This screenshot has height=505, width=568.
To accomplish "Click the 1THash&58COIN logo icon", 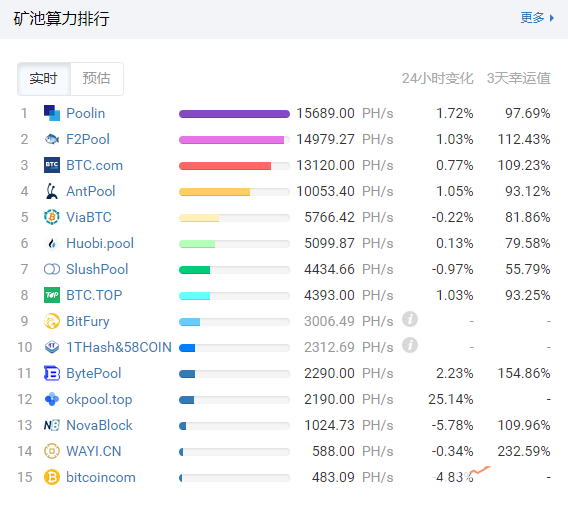I will pyautogui.click(x=52, y=347).
